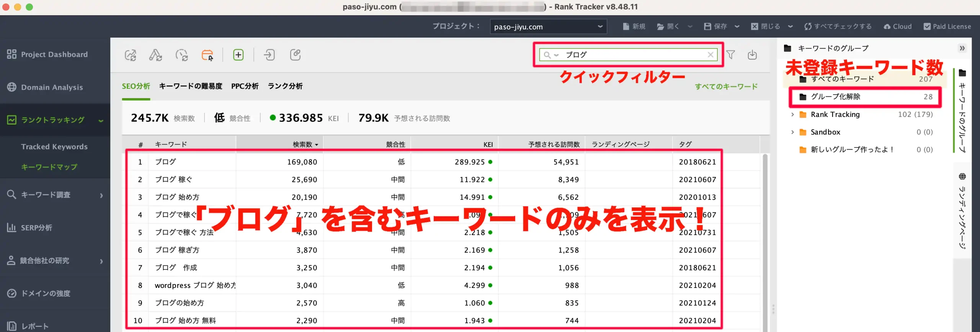Click 閉じる close project button
This screenshot has width=980, height=332.
766,26
